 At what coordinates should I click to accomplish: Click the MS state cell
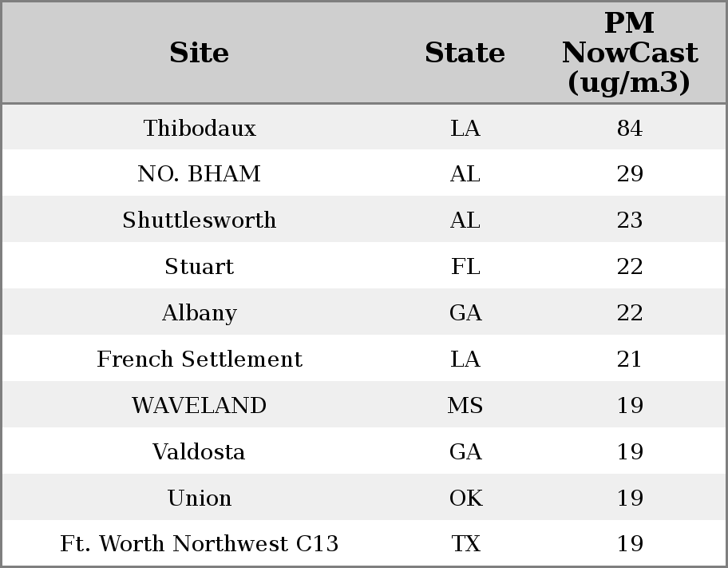(x=465, y=405)
